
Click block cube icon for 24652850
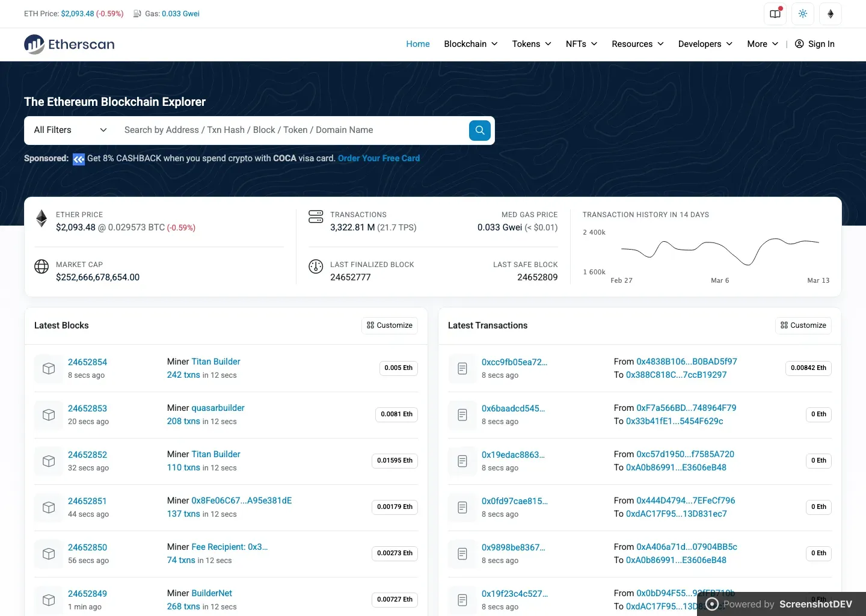pos(49,553)
